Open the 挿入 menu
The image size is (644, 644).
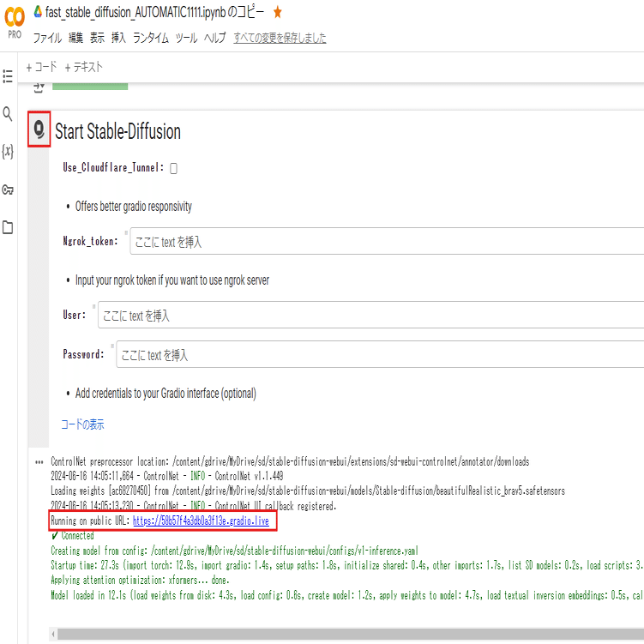118,38
